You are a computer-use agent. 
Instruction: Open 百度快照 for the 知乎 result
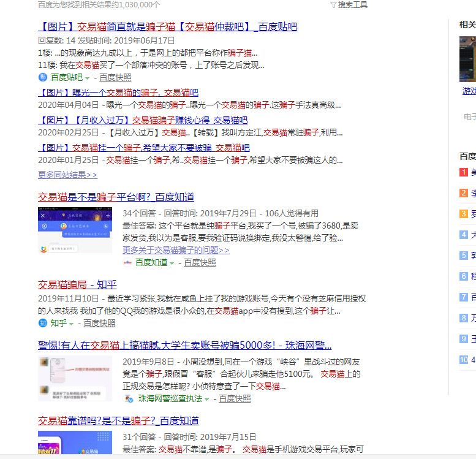[x=100, y=323]
